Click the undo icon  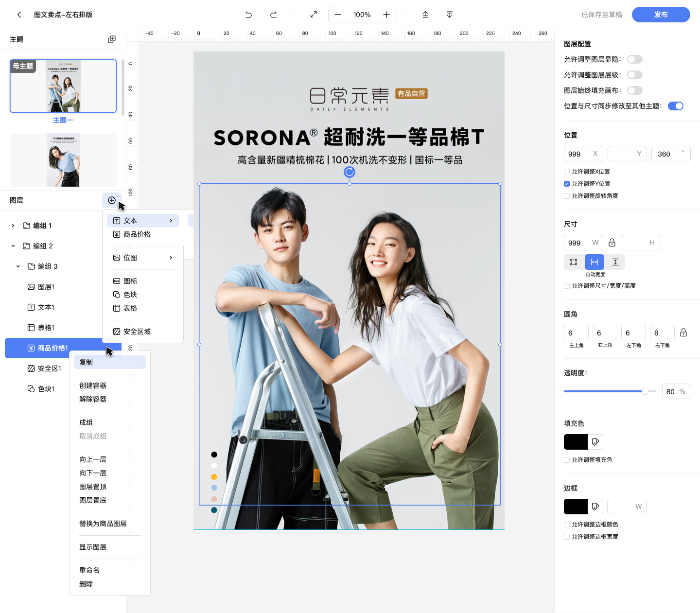tap(248, 15)
